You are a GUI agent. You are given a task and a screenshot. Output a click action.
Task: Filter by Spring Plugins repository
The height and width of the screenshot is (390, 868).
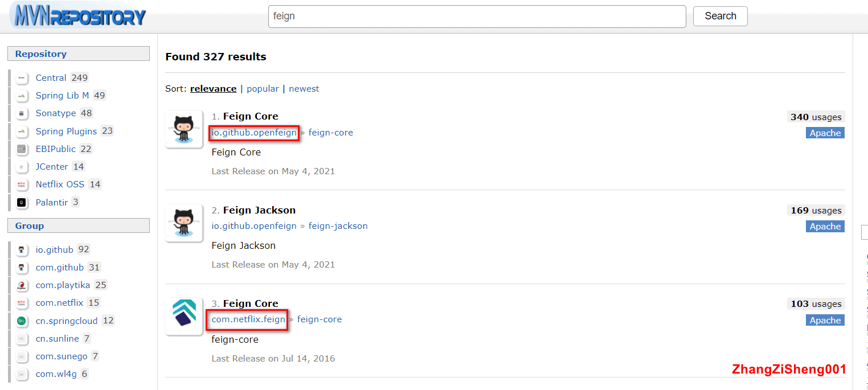point(66,132)
